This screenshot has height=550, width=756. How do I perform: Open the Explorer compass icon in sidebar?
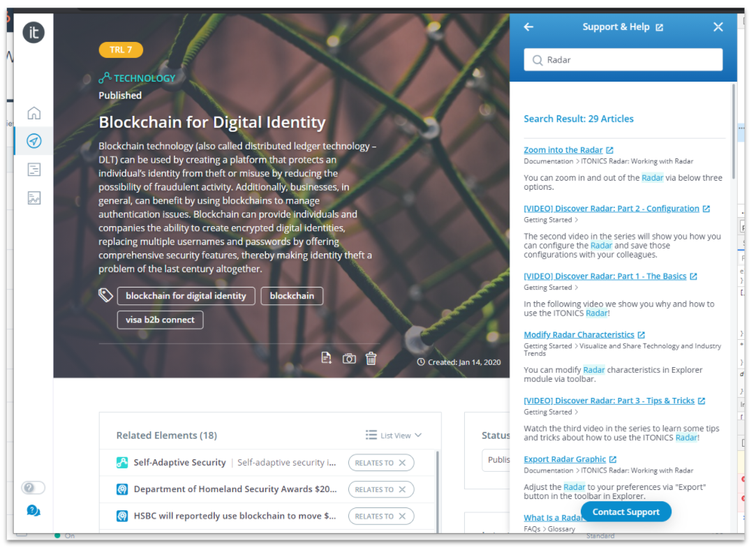(x=34, y=141)
